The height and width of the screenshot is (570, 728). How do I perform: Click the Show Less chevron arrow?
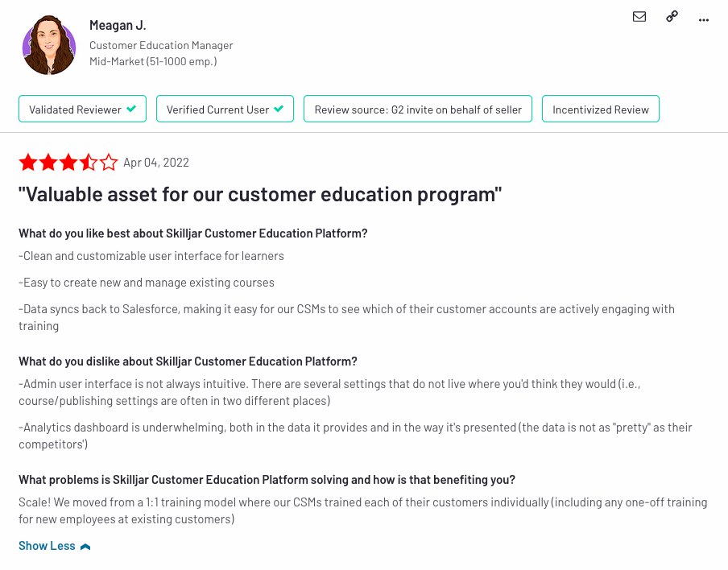point(85,547)
